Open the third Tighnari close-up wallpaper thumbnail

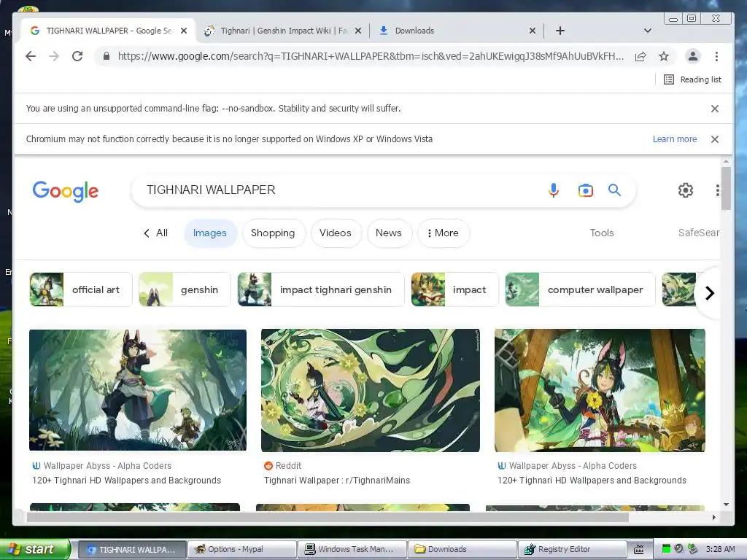point(600,391)
